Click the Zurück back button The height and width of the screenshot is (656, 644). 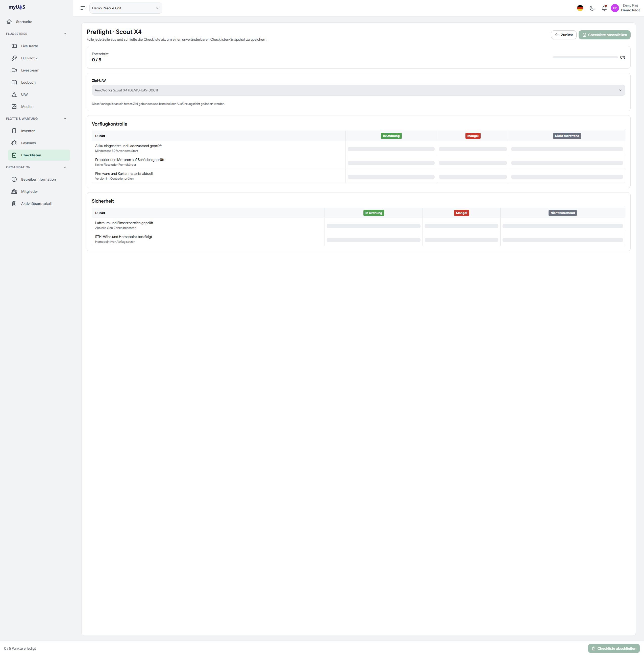563,35
